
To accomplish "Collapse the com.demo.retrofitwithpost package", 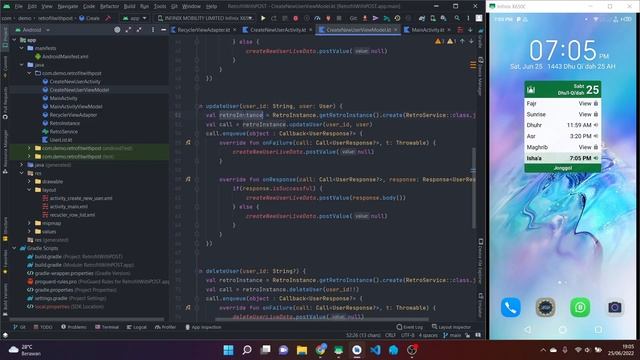I will pos(29,73).
